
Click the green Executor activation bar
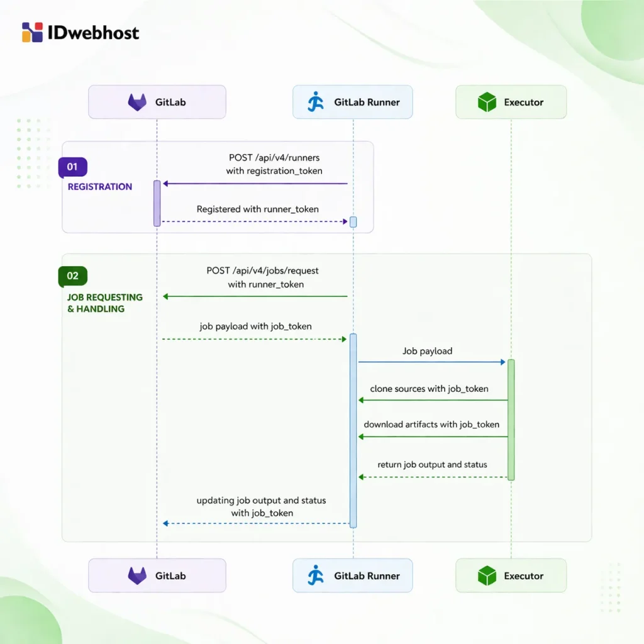coord(511,419)
